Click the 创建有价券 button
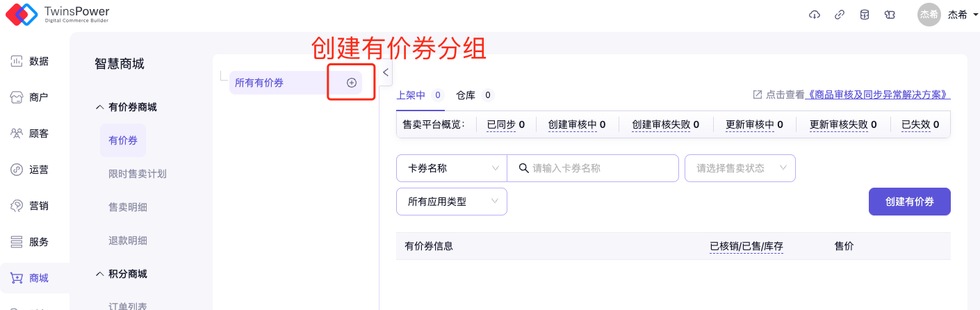 pyautogui.click(x=909, y=202)
